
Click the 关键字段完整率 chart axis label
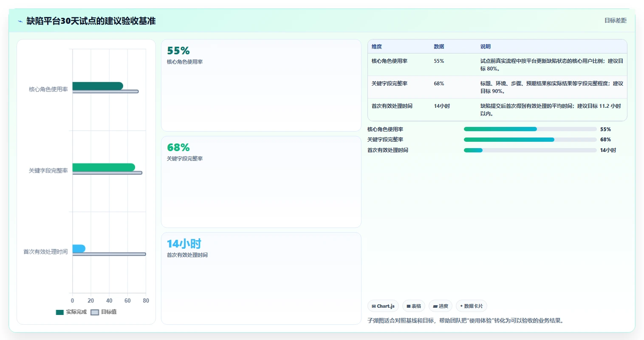tap(48, 171)
